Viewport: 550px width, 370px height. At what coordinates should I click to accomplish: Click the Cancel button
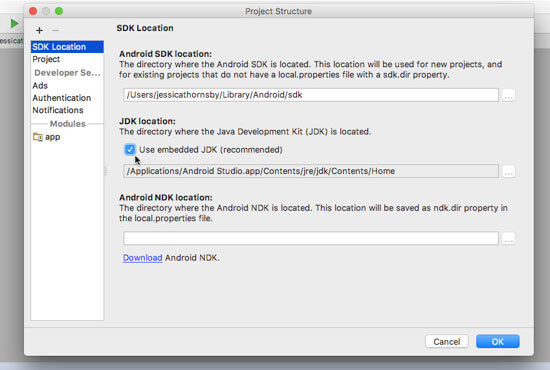447,341
